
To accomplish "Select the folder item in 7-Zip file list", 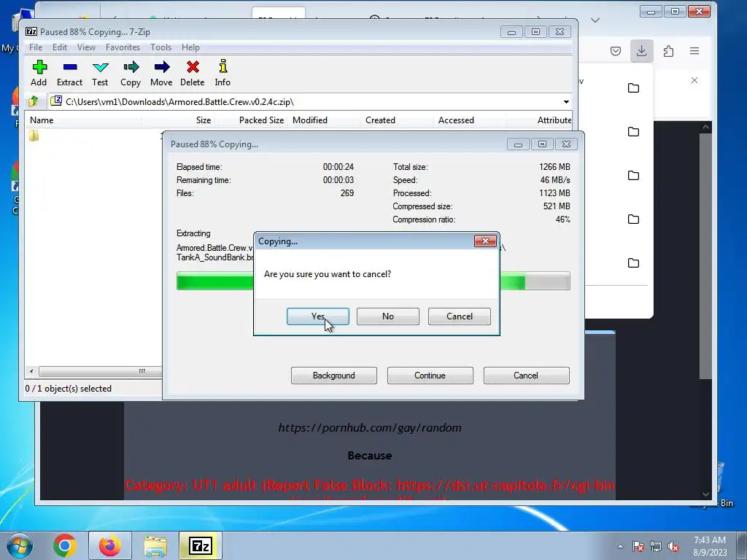I will click(x=34, y=136).
